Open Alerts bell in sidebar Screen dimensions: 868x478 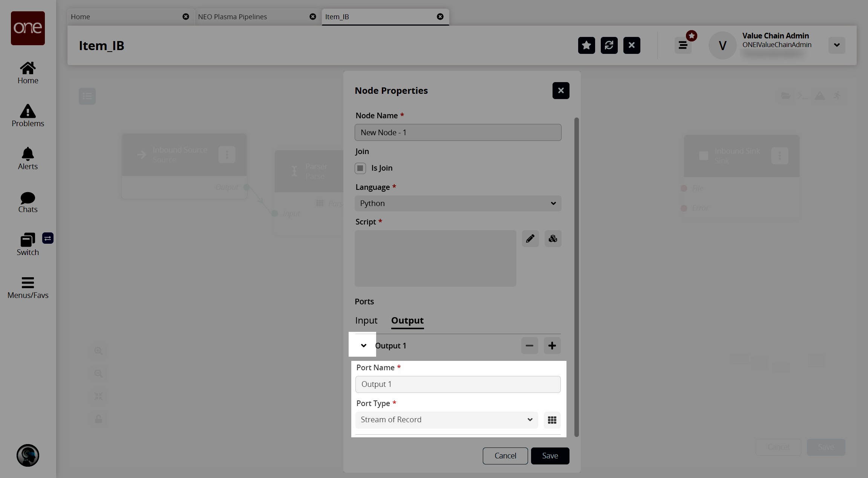[x=28, y=159]
